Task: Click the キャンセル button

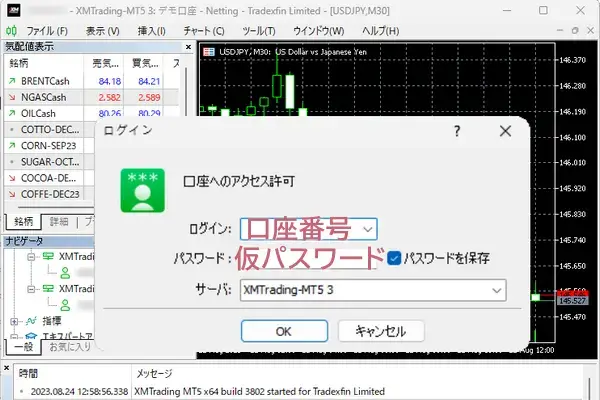Action: click(381, 331)
